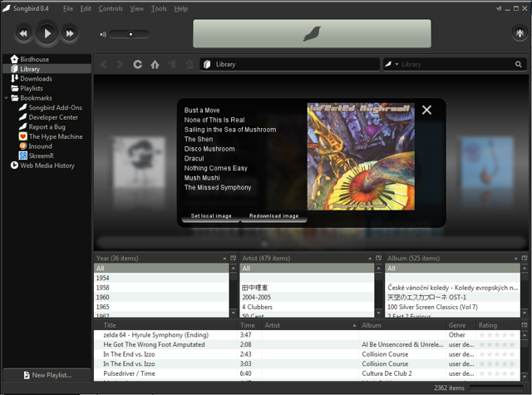This screenshot has height=395, width=532.
Task: Open the Controls menu
Action: coord(111,8)
